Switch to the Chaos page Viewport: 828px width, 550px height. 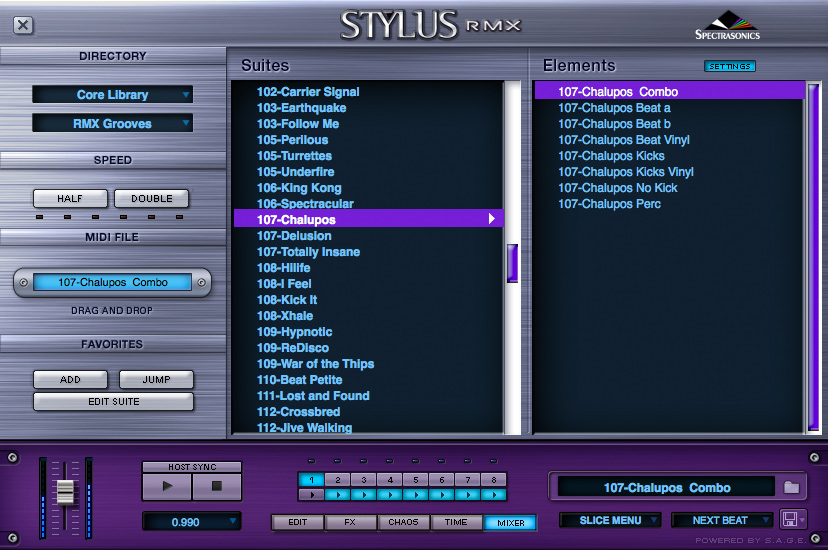click(404, 522)
